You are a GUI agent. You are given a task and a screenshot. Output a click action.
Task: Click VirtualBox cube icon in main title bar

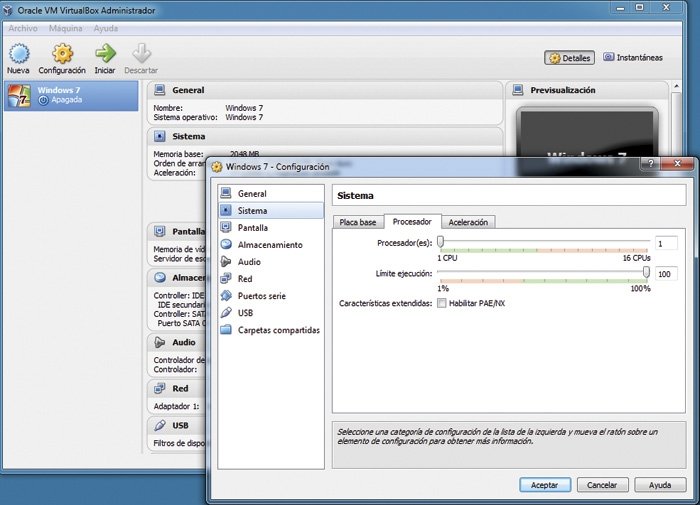click(x=8, y=9)
